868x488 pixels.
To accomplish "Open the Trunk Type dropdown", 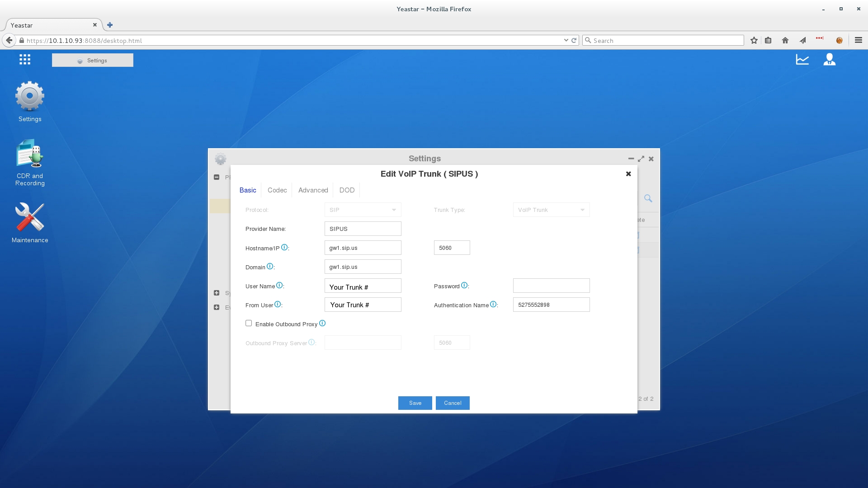I will tap(551, 210).
